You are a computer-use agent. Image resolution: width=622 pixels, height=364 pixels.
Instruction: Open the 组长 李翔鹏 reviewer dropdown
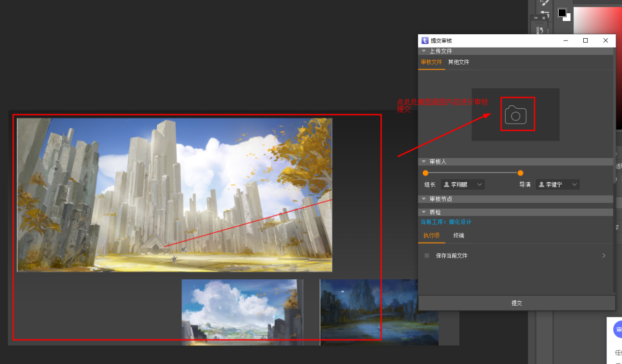click(x=463, y=185)
